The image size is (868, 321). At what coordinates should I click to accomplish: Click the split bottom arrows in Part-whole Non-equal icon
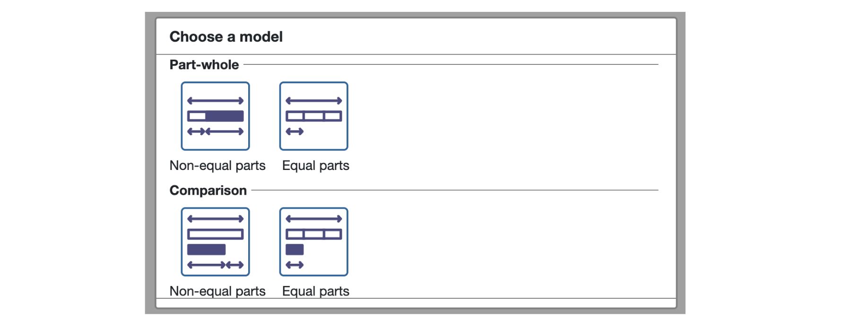215,131
